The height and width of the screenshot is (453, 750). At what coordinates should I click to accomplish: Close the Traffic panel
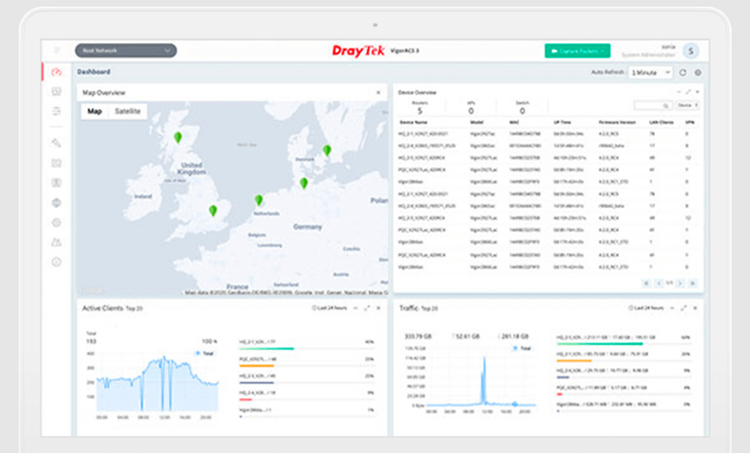(x=695, y=309)
